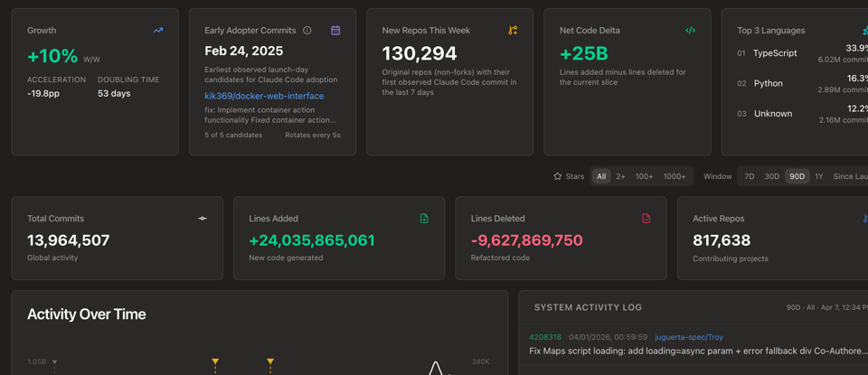Image resolution: width=868 pixels, height=375 pixels.
Task: Click the +25B net code delta value
Action: pyautogui.click(x=583, y=53)
